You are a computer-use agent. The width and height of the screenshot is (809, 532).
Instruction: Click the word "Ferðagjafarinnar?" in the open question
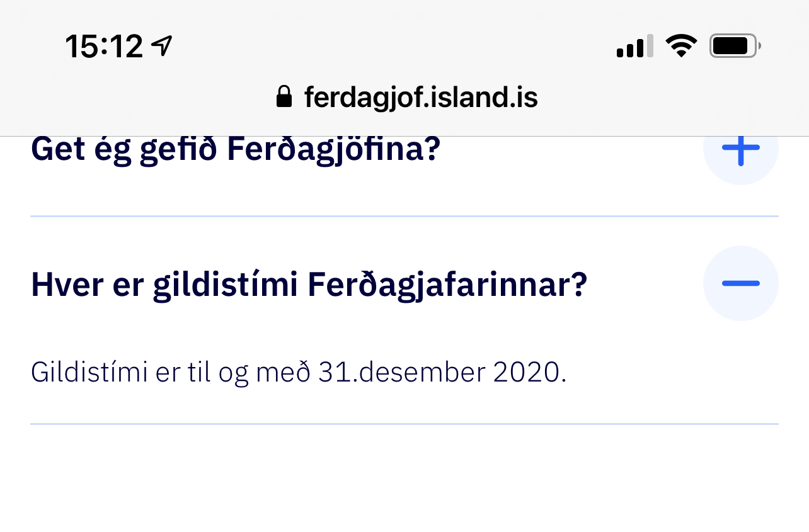448,285
